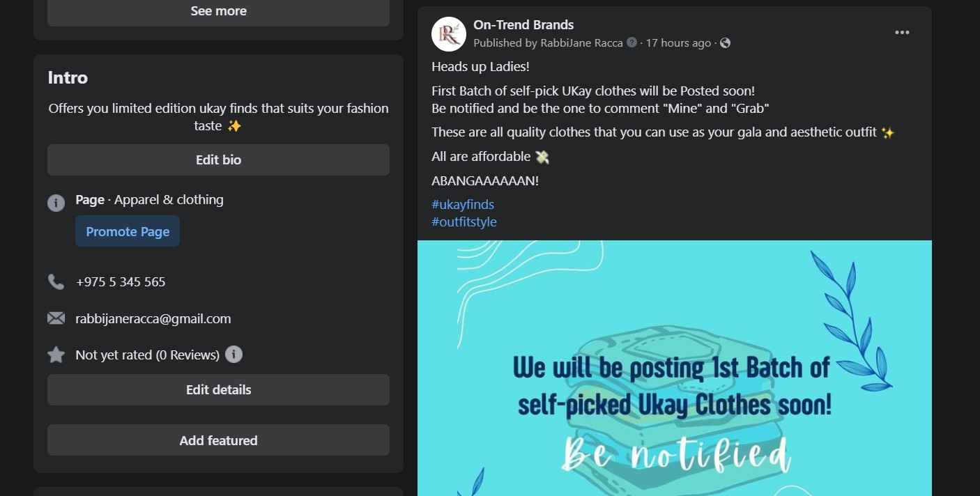
Task: Click the rabbijaneracca@gmail.com email address
Action: pyautogui.click(x=153, y=319)
